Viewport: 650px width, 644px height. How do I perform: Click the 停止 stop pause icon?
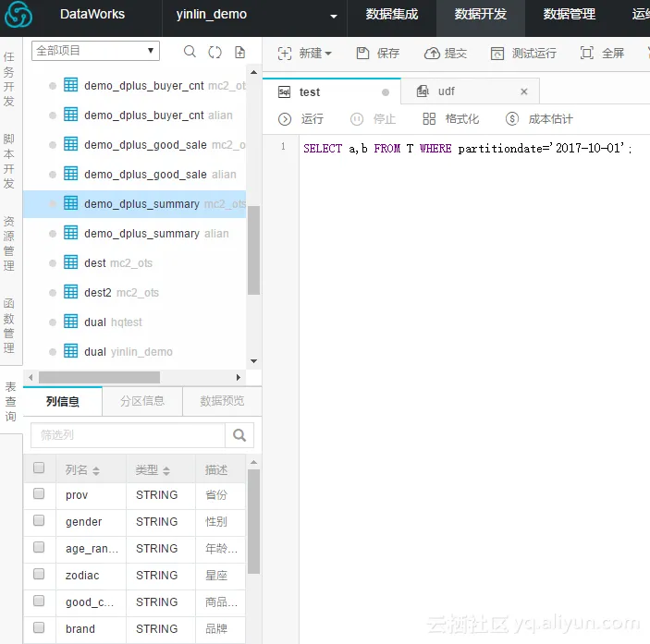[x=357, y=119]
